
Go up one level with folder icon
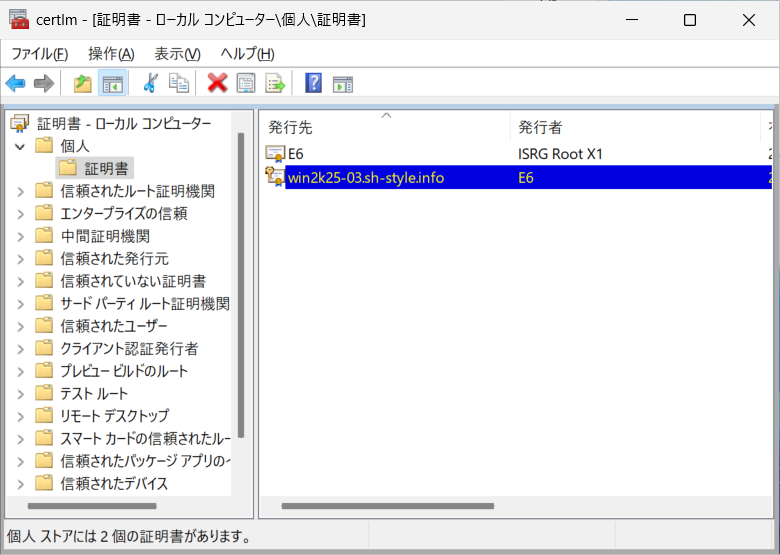pos(83,84)
